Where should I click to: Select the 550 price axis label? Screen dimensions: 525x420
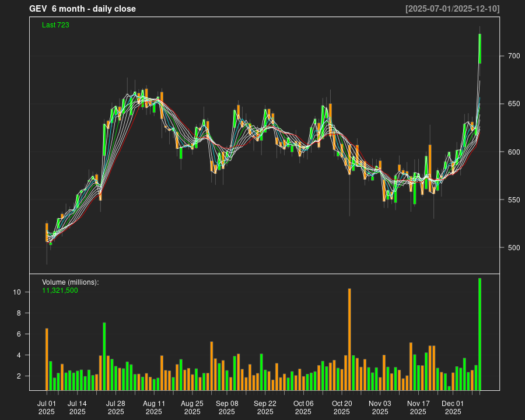pos(513,200)
